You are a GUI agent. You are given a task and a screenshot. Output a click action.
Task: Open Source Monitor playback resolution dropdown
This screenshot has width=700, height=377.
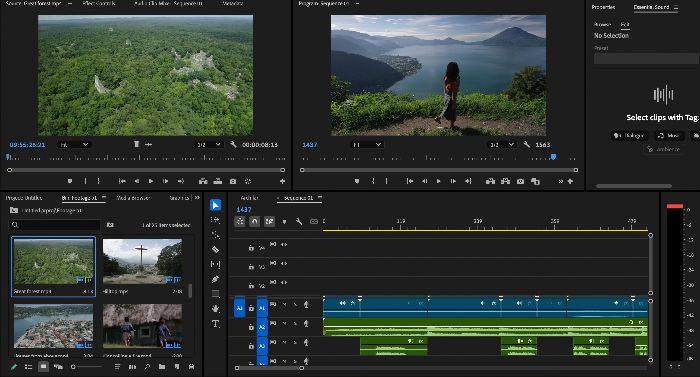(208, 145)
